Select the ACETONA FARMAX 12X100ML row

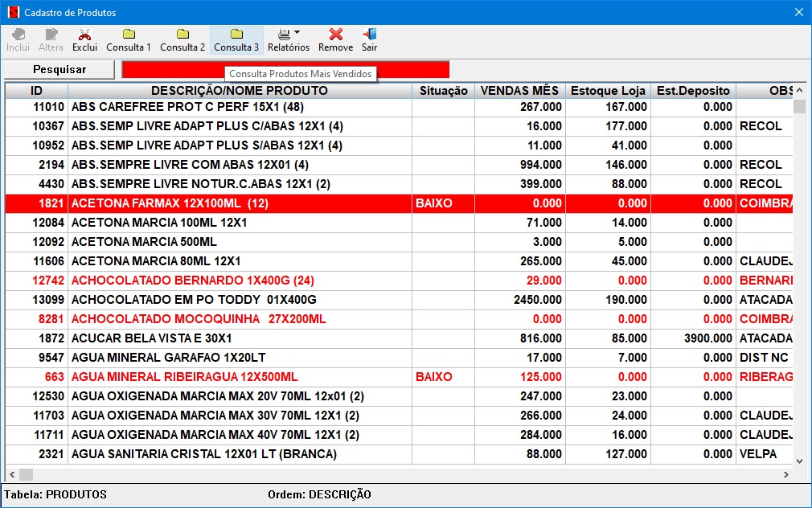click(240, 203)
